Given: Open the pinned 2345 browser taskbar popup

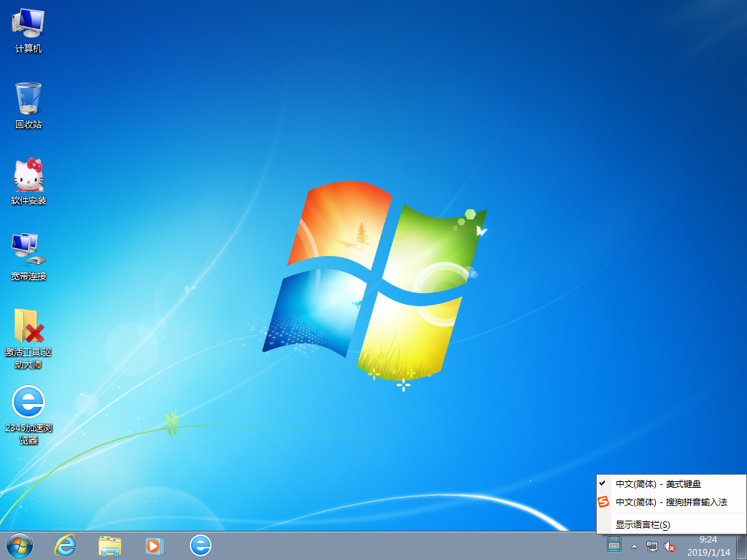Looking at the screenshot, I should [x=198, y=545].
